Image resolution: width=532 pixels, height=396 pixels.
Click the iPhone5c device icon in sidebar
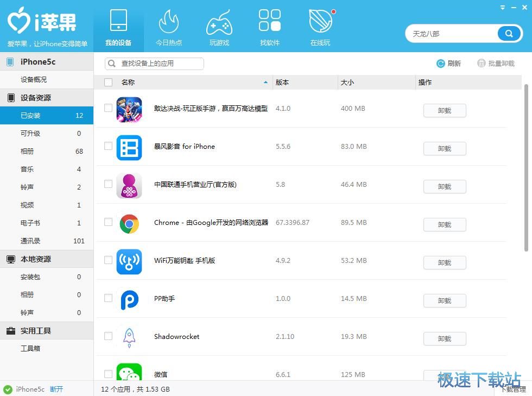pyautogui.click(x=10, y=61)
